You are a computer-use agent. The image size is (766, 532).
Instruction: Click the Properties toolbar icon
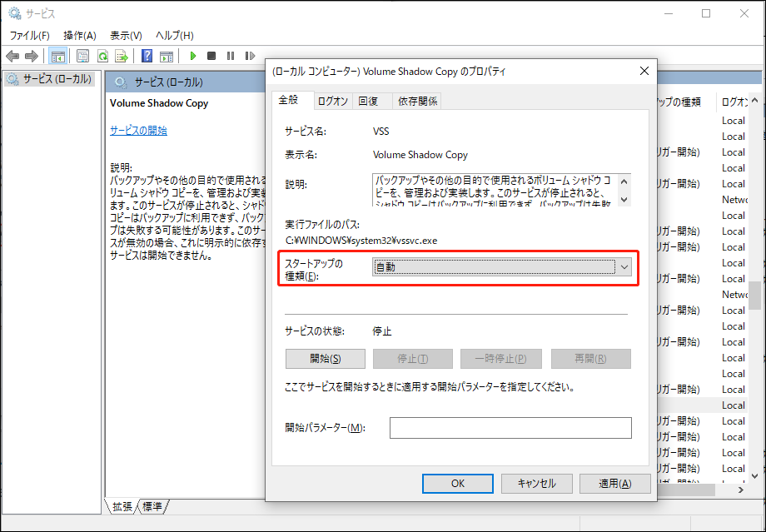click(x=81, y=56)
